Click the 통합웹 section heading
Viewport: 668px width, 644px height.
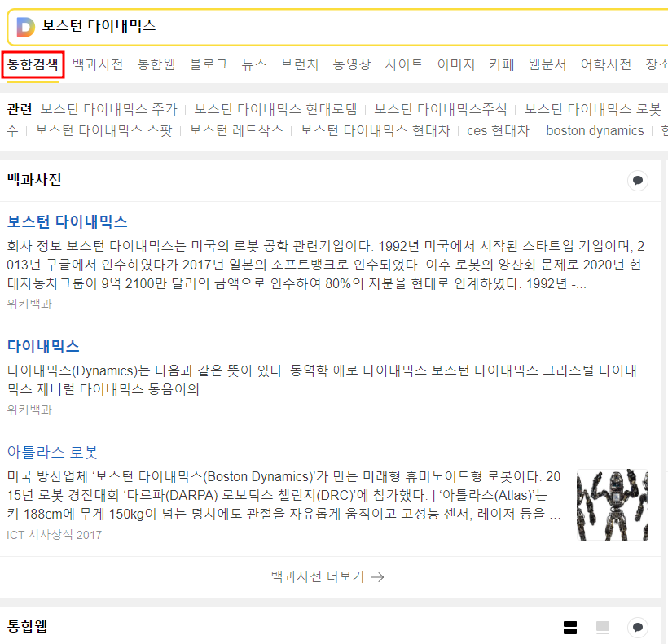27,627
